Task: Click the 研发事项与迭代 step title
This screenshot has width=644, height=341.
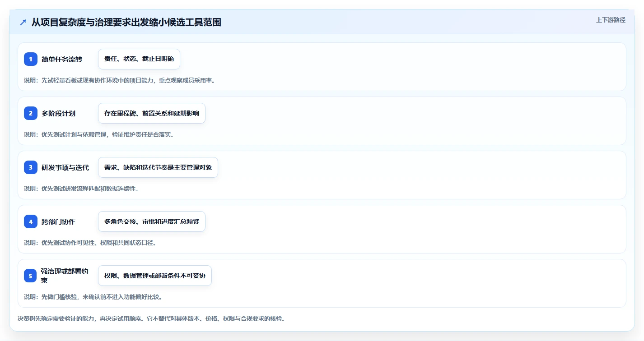Action: [65, 168]
